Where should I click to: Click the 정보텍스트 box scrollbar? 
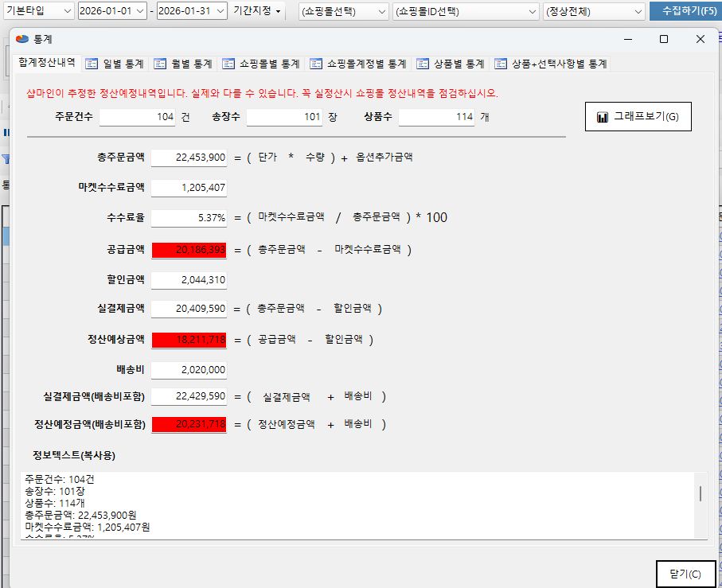coord(700,494)
